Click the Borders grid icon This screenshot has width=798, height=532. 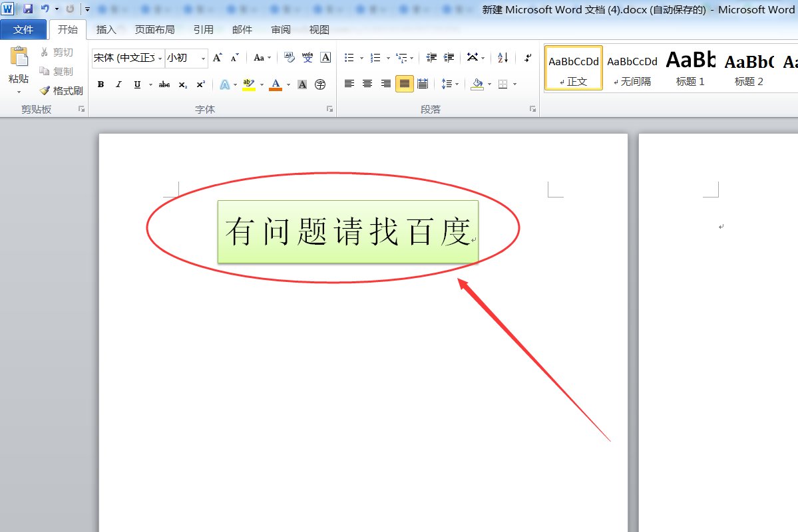point(502,83)
